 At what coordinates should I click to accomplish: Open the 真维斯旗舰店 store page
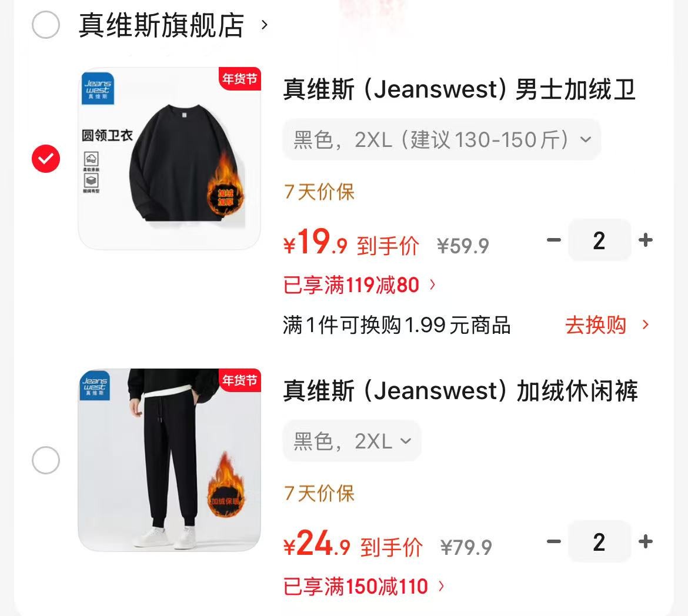point(161,25)
